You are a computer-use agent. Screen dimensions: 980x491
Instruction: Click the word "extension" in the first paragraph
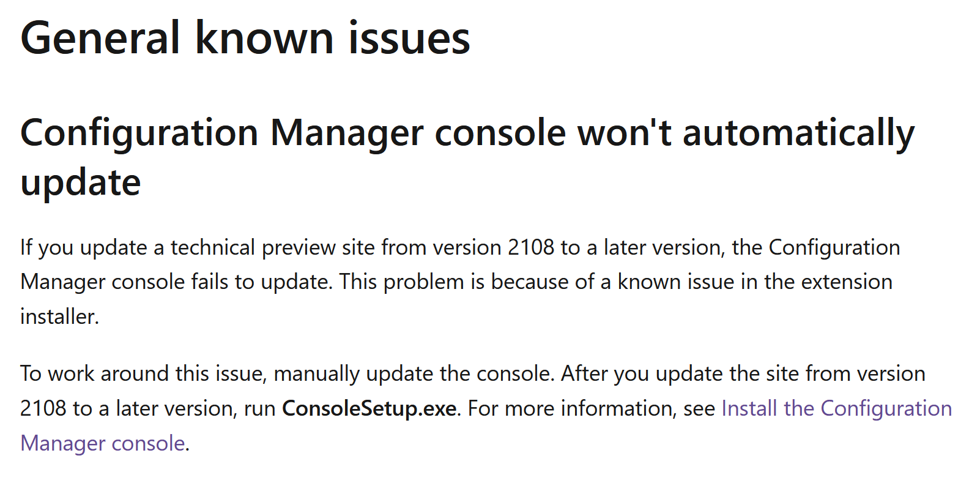pyautogui.click(x=847, y=282)
